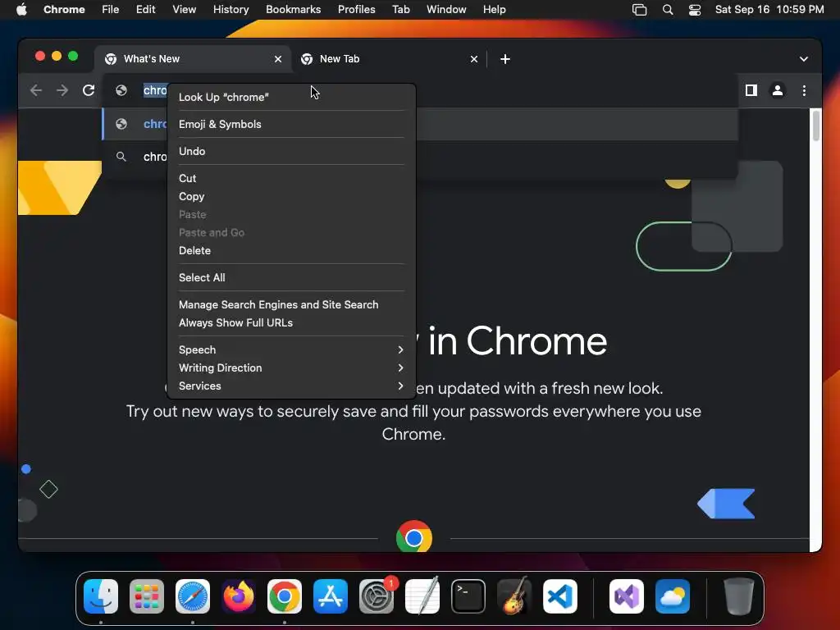
Task: Click the browser forward arrow
Action: 62,90
